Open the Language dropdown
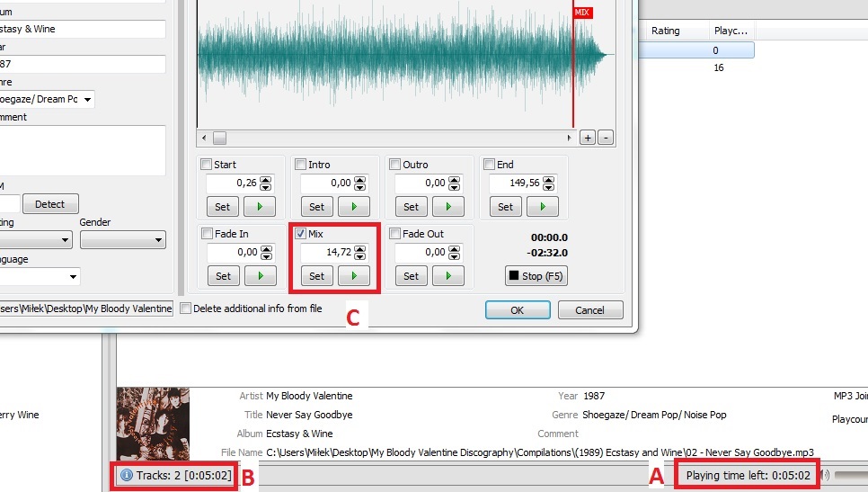This screenshot has height=492, width=868. click(x=73, y=276)
